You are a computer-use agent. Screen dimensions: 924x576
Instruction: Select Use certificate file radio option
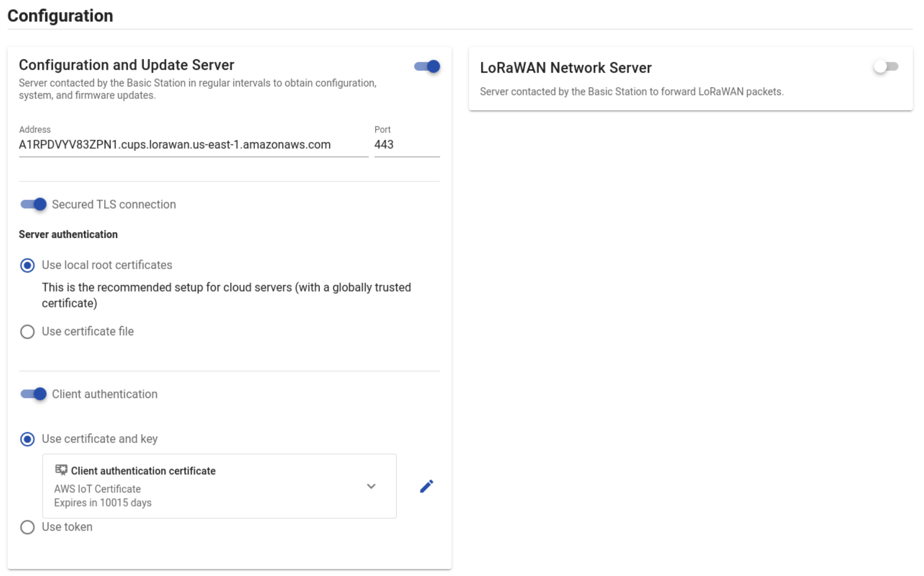(x=27, y=332)
